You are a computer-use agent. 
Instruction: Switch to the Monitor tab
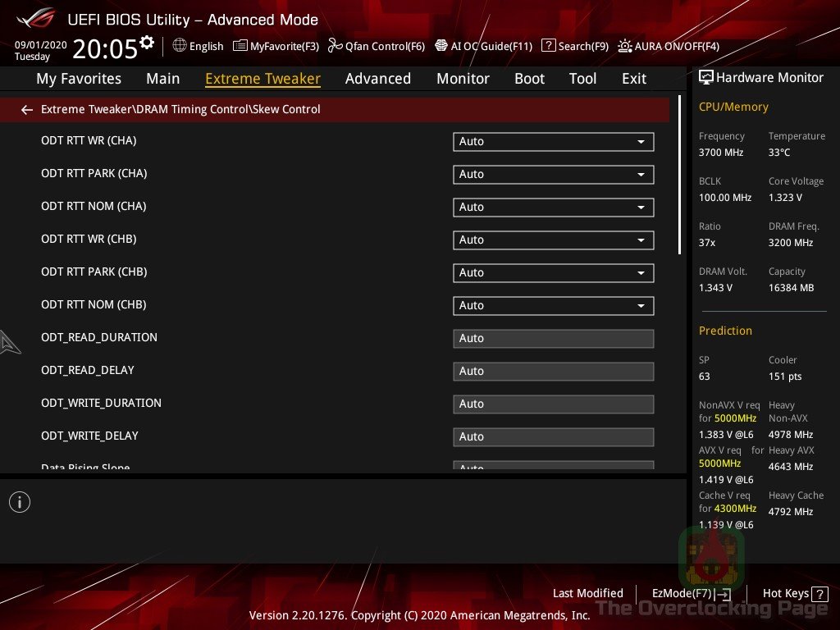pos(463,79)
